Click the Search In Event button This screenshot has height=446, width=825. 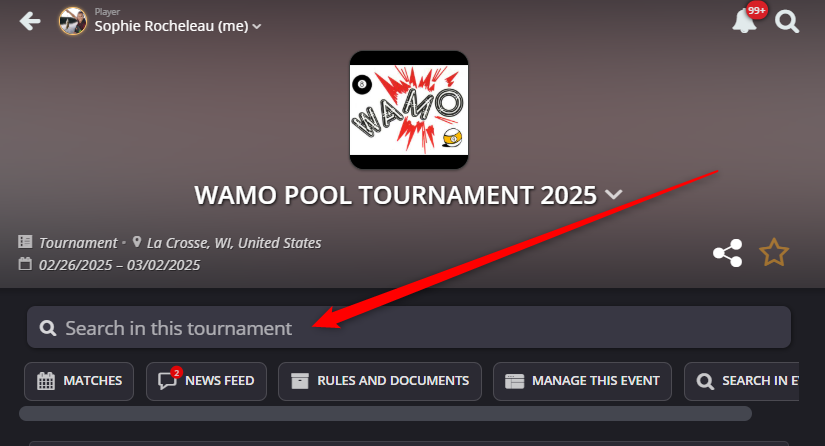click(742, 381)
